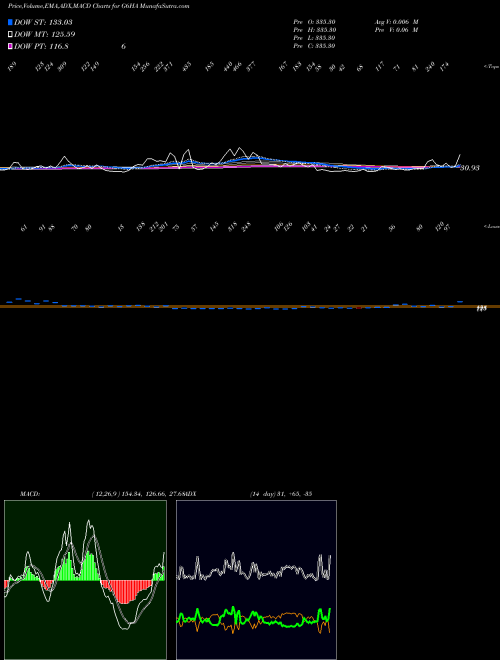Click the Lows marker label at right
The image size is (500, 660).
pyautogui.click(x=491, y=226)
